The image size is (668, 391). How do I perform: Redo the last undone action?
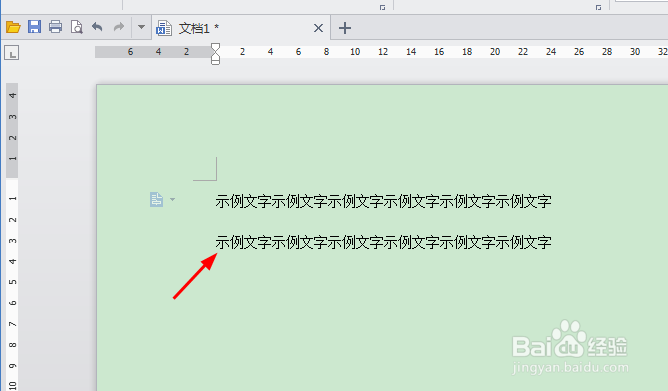pyautogui.click(x=118, y=27)
